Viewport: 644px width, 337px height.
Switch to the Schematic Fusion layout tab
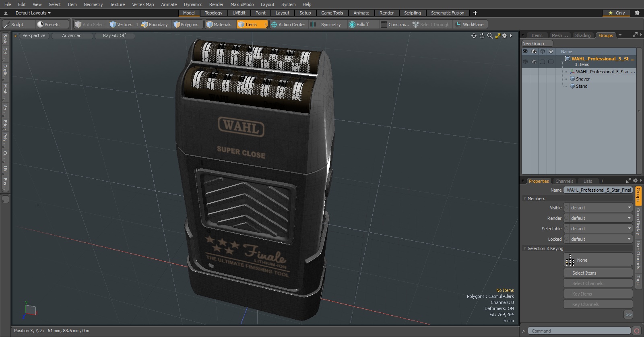click(x=448, y=13)
